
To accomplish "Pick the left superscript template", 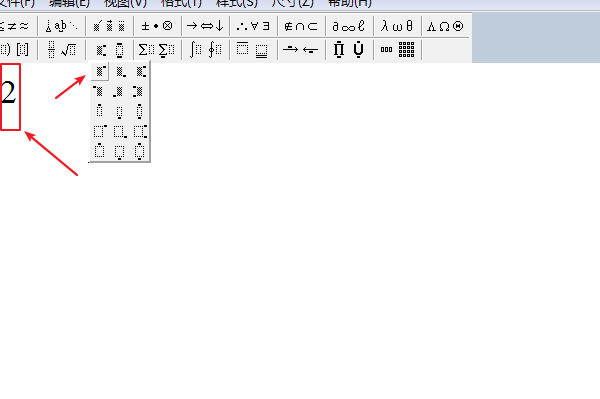I will 99,91.
